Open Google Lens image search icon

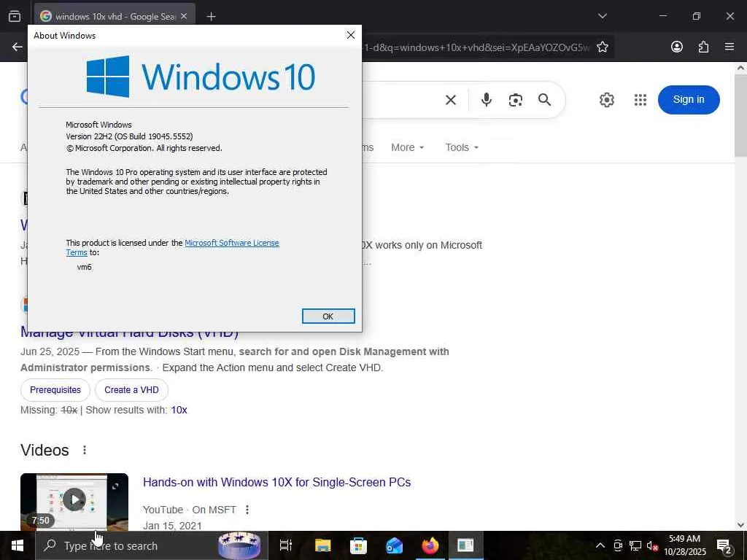(516, 100)
